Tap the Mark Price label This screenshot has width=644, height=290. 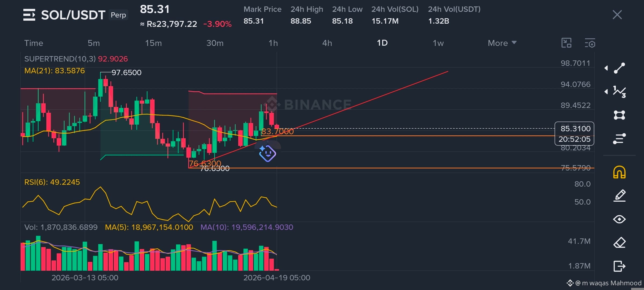(x=262, y=9)
